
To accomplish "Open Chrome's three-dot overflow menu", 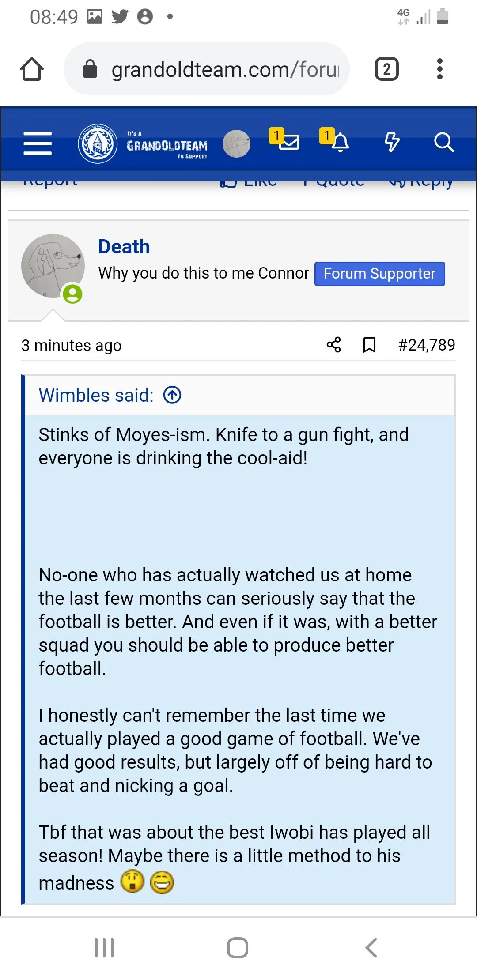I will (439, 69).
